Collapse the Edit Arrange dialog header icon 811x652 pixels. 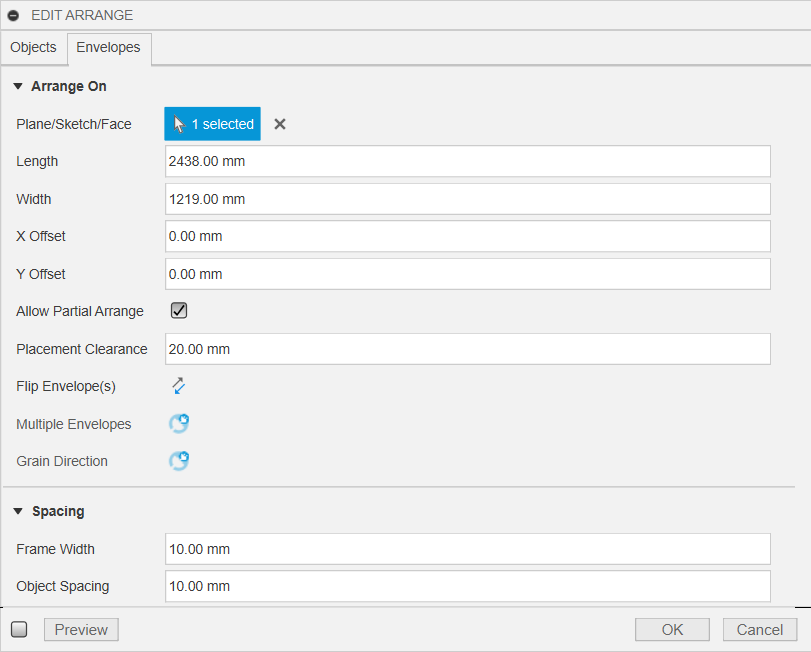tap(14, 15)
